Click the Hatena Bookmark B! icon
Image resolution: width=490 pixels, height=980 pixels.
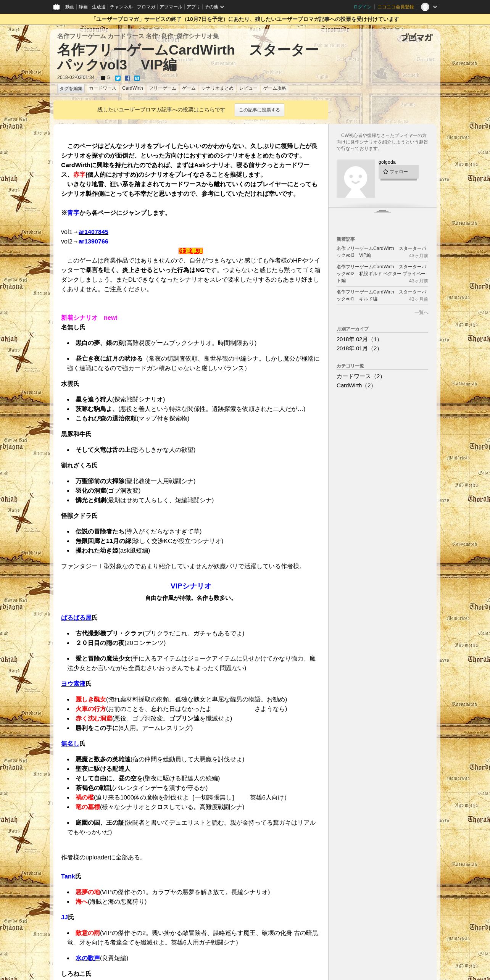point(137,78)
